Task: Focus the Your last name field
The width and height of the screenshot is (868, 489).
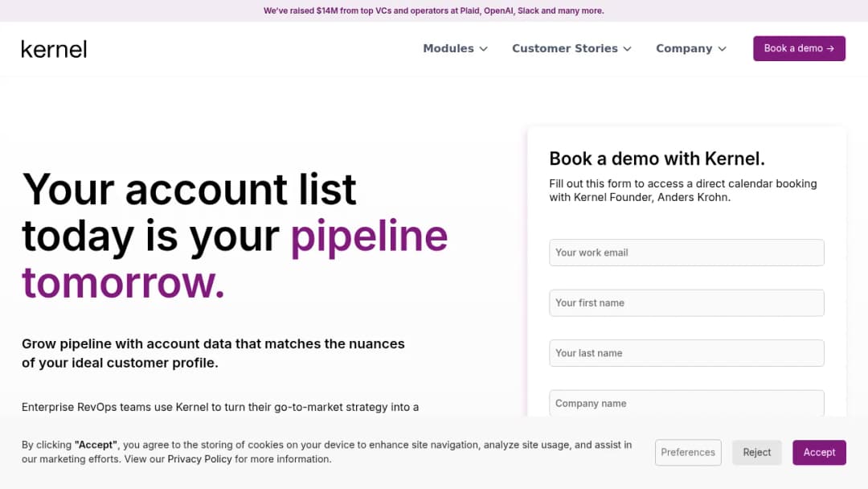Action: point(686,353)
